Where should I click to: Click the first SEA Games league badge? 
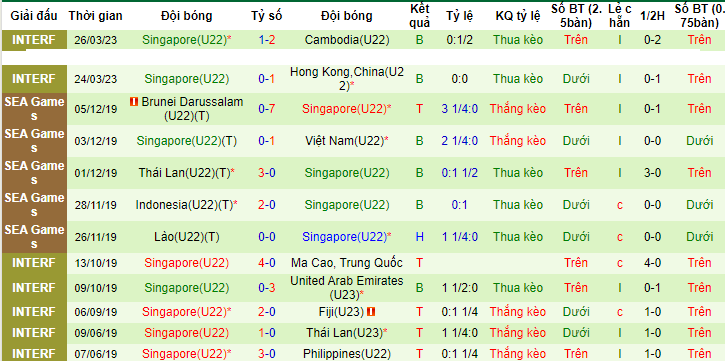pyautogui.click(x=34, y=109)
